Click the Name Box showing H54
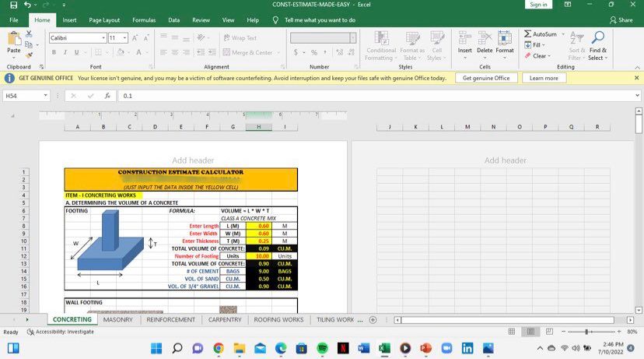The height and width of the screenshot is (359, 644). tap(23, 96)
